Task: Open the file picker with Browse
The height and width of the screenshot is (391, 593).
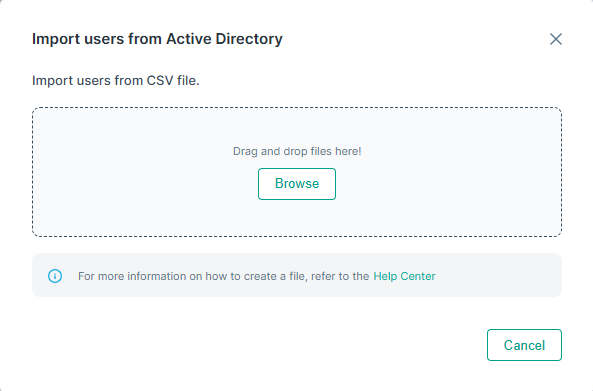Action: coord(297,184)
